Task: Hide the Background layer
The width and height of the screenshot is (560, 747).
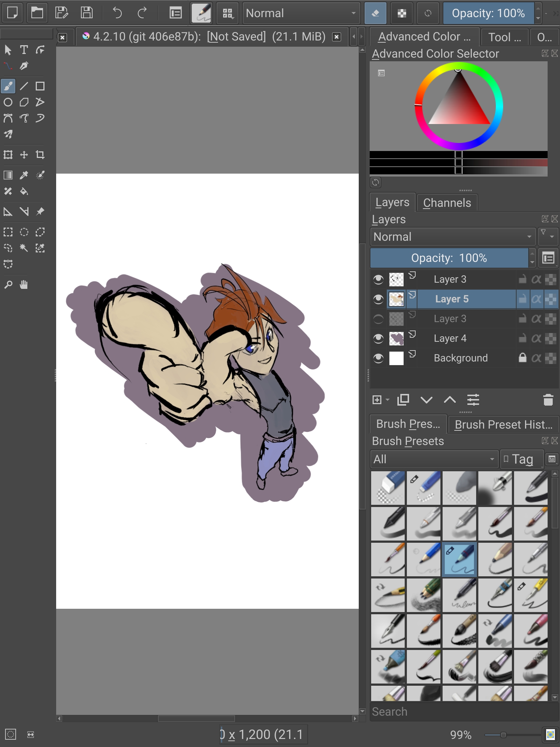Action: [378, 358]
